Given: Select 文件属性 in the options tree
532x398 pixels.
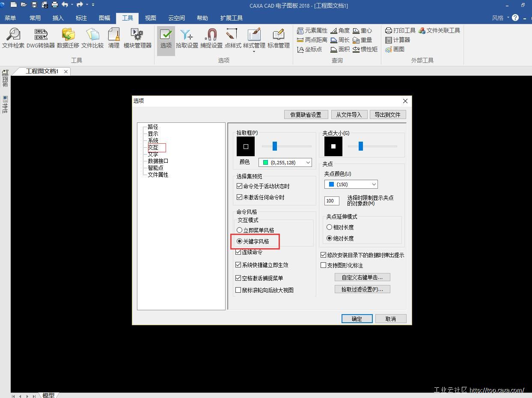Looking at the screenshot, I should (158, 175).
